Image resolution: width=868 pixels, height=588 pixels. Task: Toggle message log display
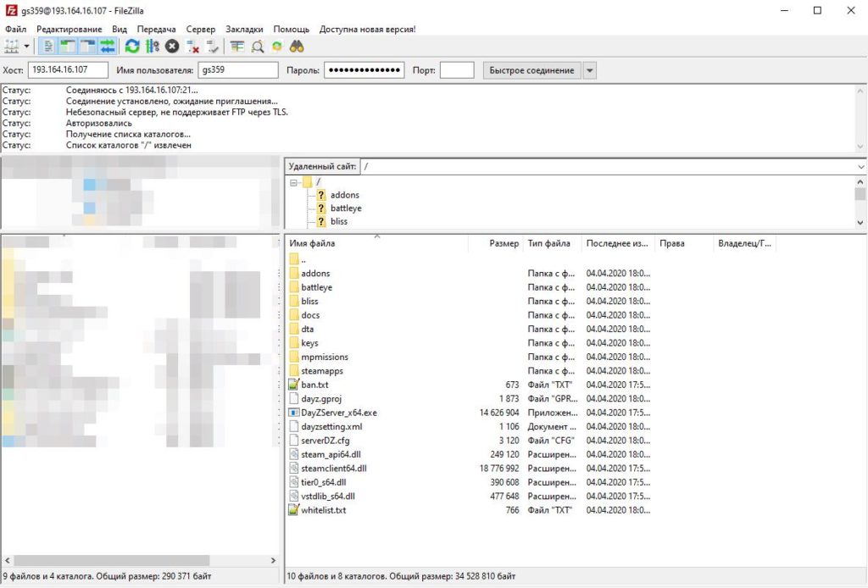pyautogui.click(x=48, y=46)
